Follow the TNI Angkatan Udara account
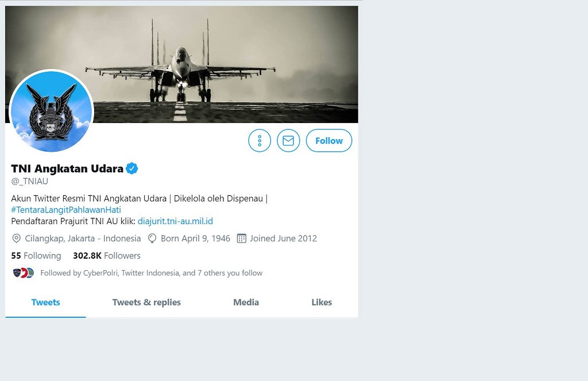The height and width of the screenshot is (381, 588). click(x=328, y=141)
